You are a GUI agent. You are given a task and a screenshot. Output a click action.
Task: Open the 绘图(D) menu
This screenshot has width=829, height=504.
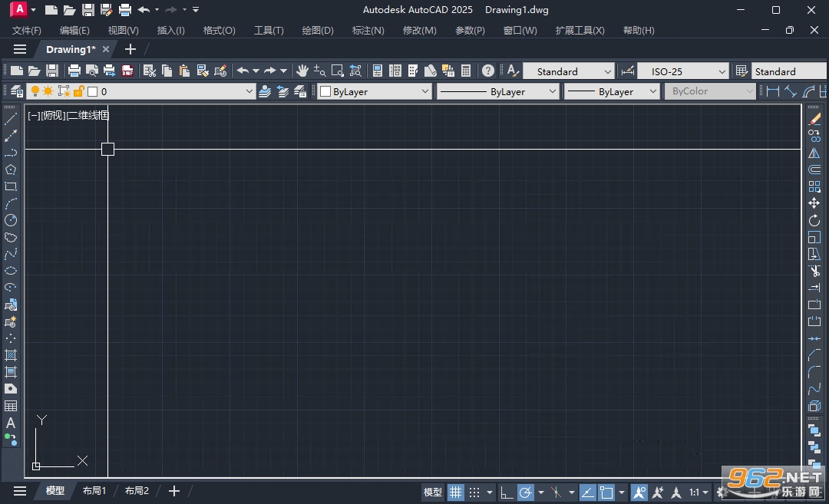point(318,30)
